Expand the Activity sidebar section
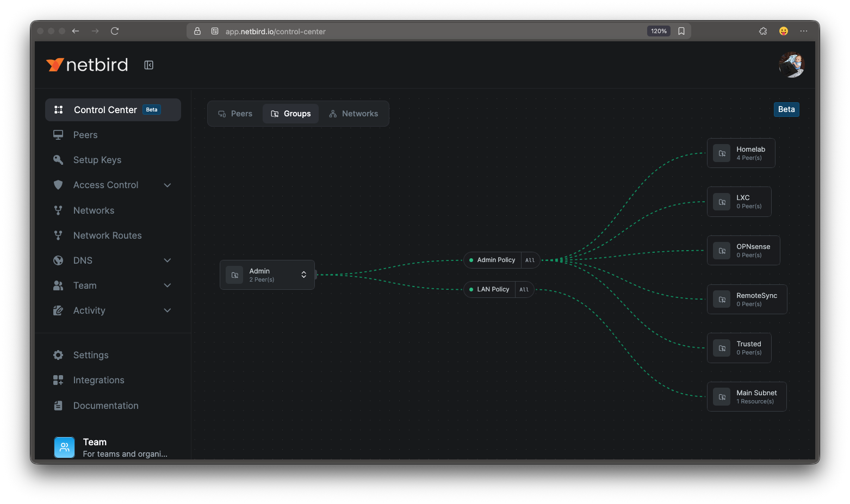 [x=167, y=310]
